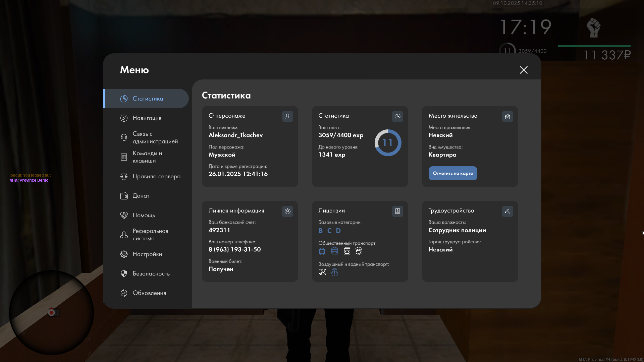Select Настройки in the sidebar

(x=147, y=254)
